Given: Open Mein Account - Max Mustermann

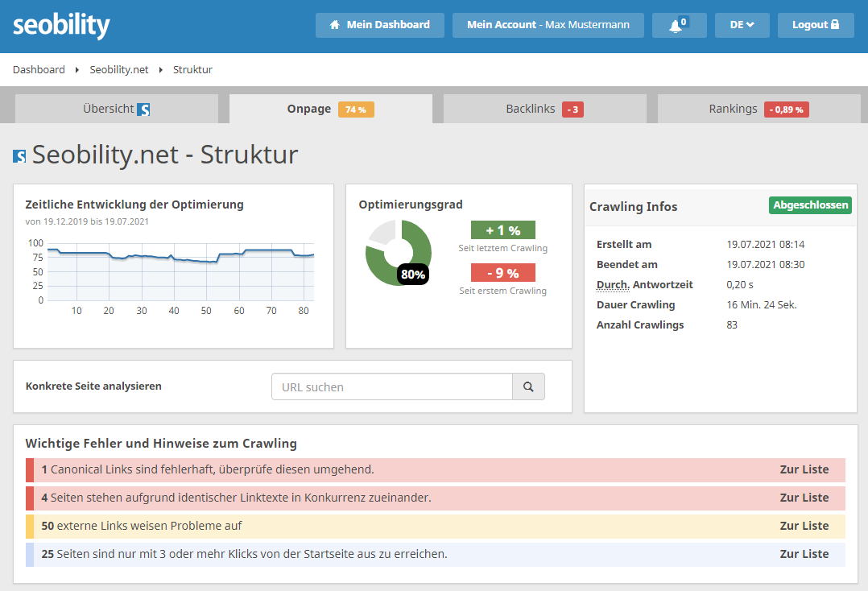Looking at the screenshot, I should (548, 25).
